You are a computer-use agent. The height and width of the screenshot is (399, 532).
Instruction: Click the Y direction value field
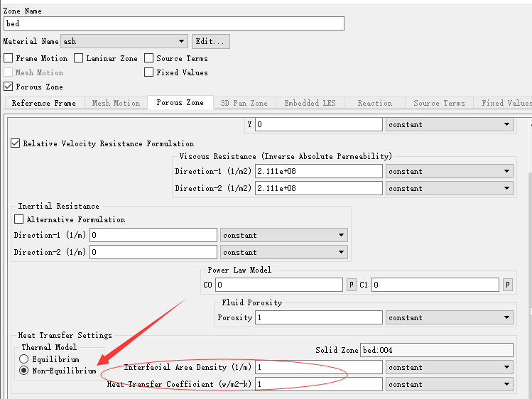click(x=319, y=124)
